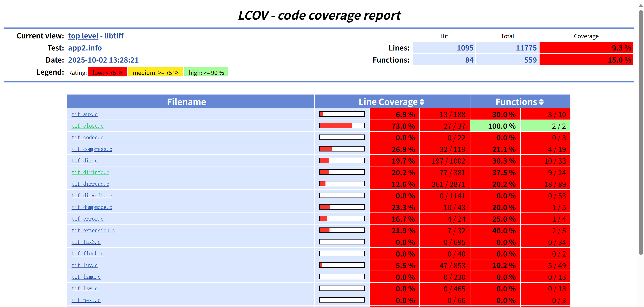
Task: Sort table by Line Coverage arrows icon
Action: [422, 102]
